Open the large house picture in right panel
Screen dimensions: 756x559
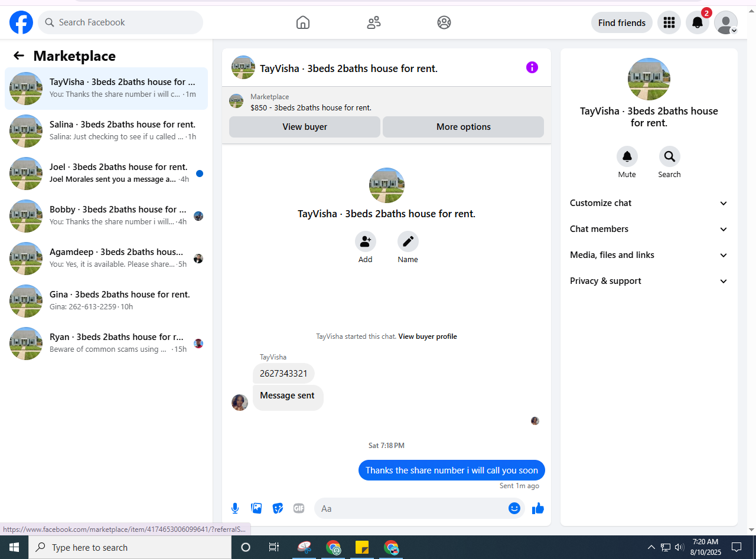coord(649,79)
